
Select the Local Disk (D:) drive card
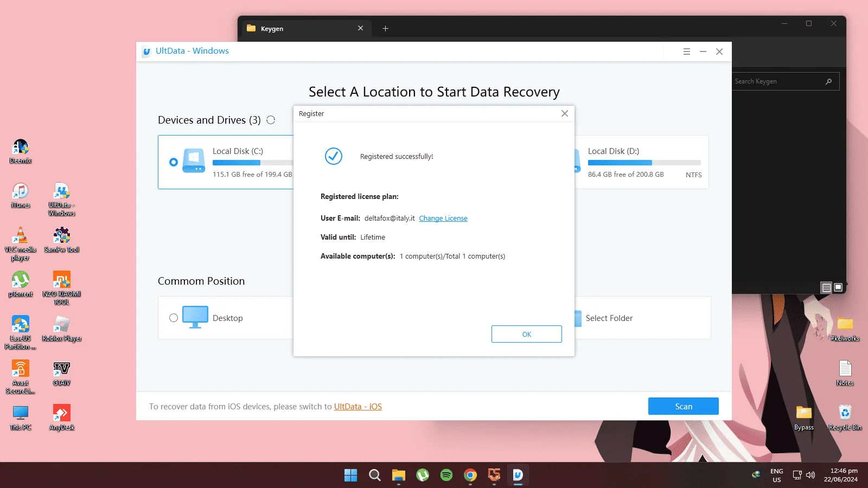(641, 162)
